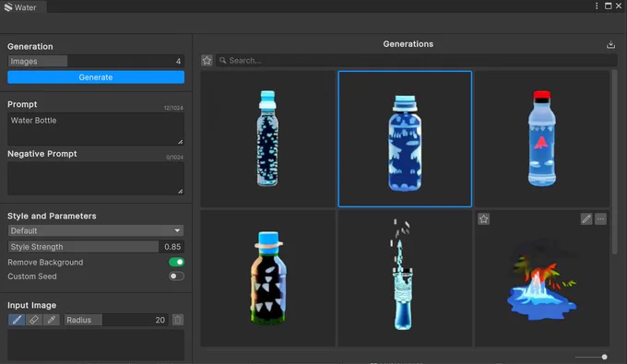Click the Negative Prompt resize handle

pyautogui.click(x=181, y=192)
